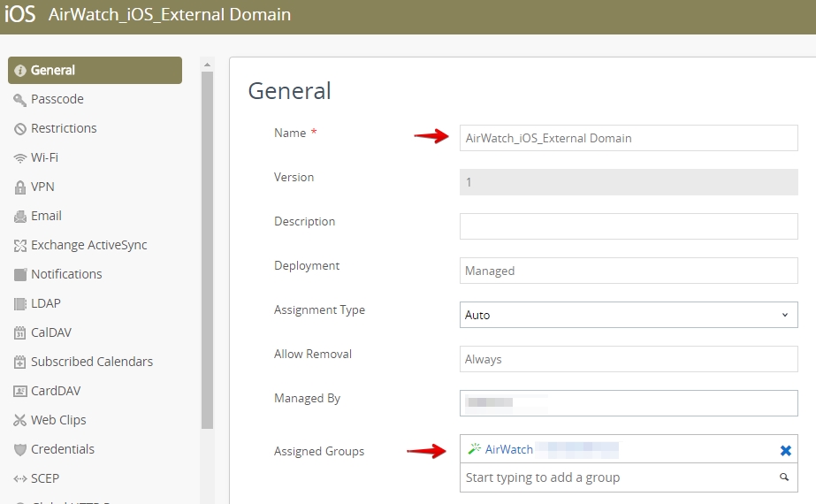
Task: Open the Notifications payload section
Action: point(66,274)
